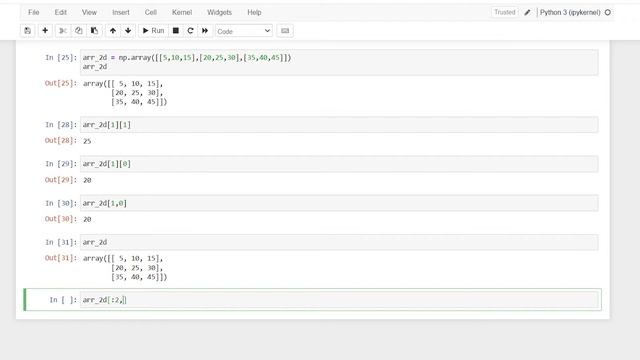
Task: Move selected cell down arrow
Action: tap(128, 31)
